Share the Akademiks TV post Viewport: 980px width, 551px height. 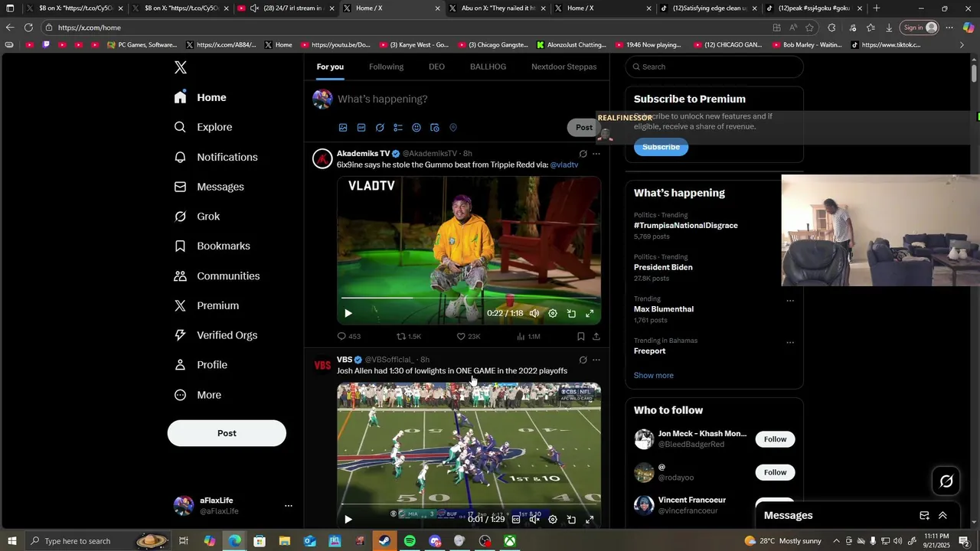pos(596,336)
